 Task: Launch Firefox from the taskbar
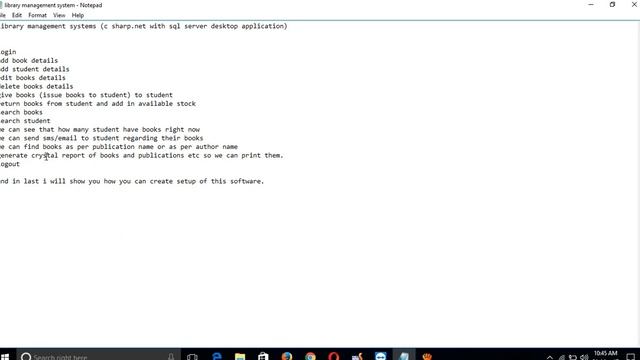pyautogui.click(x=287, y=356)
